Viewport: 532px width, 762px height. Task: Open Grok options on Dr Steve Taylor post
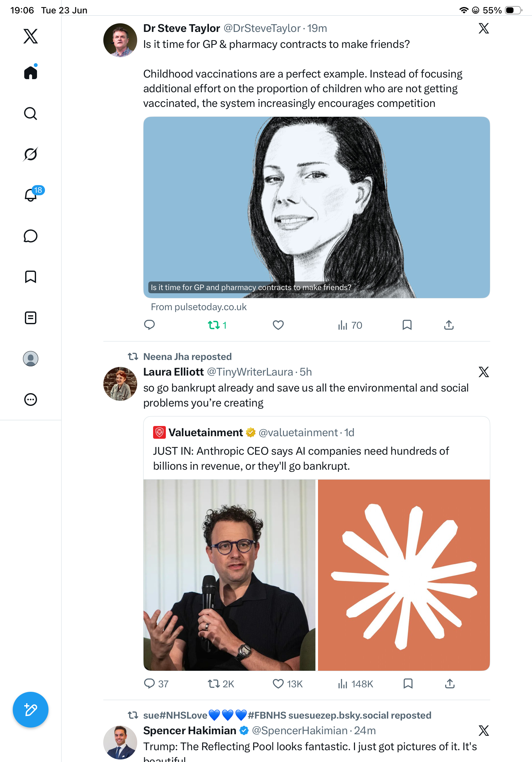coord(484,28)
